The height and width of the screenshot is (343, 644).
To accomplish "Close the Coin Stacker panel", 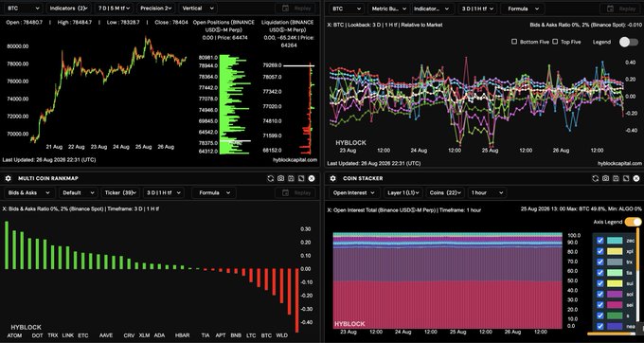I will (636, 178).
